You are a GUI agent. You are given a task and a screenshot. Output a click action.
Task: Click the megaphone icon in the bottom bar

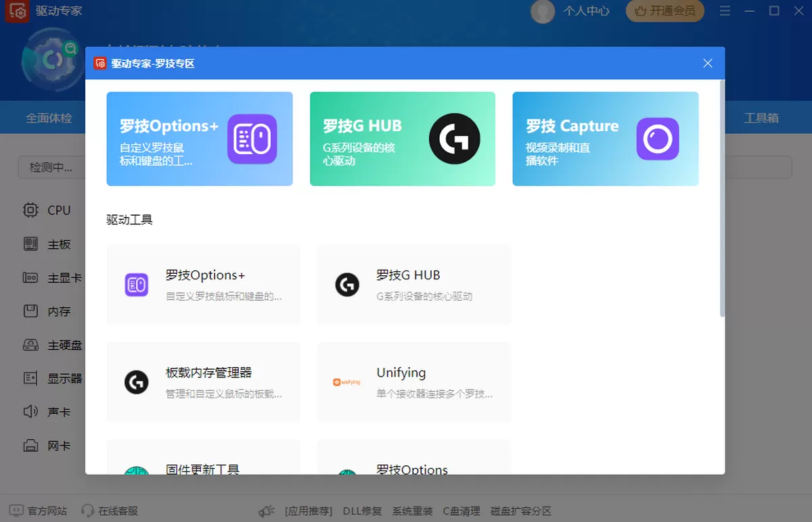(x=267, y=511)
